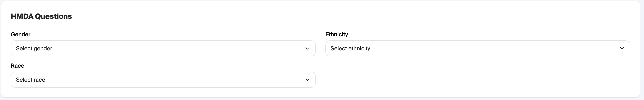Click the 'Select ethnicity' placeholder text
This screenshot has height=100, width=644.
(x=350, y=48)
